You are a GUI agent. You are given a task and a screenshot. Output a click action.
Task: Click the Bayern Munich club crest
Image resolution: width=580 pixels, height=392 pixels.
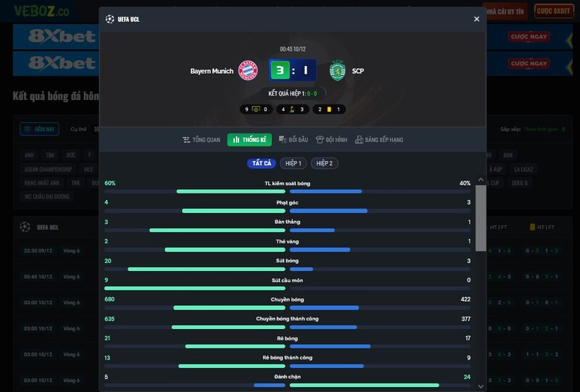pos(248,70)
